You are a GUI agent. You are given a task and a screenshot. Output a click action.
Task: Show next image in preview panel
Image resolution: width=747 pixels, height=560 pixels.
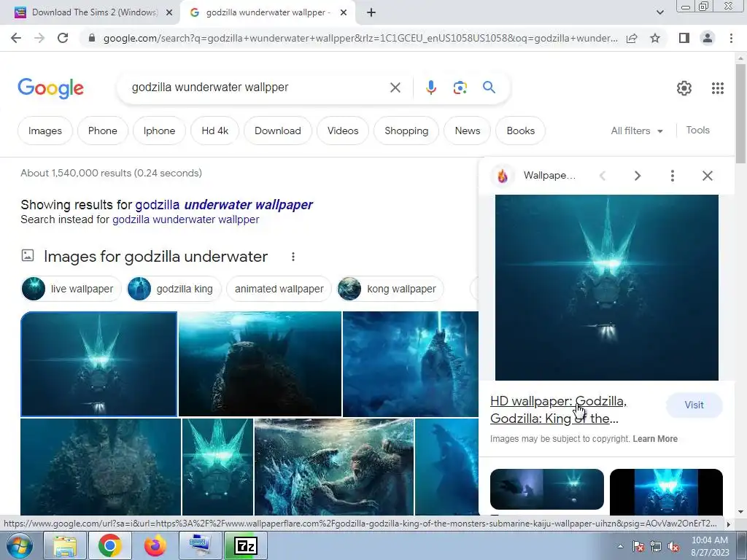(x=638, y=176)
